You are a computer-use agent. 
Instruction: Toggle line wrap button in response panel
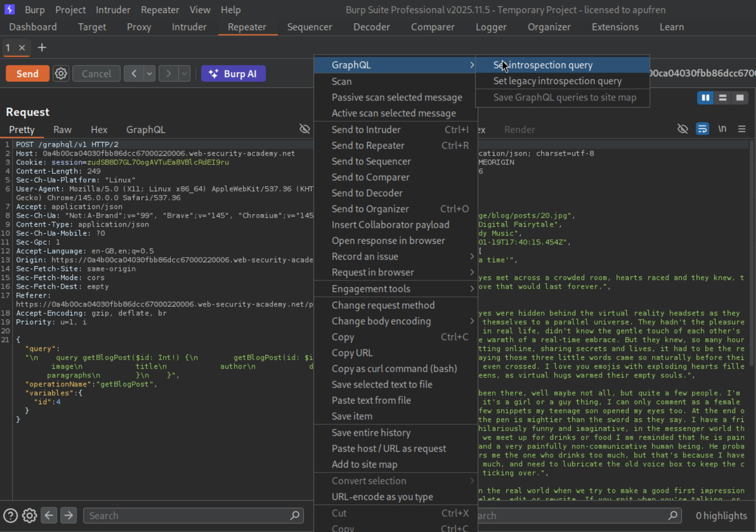702,129
